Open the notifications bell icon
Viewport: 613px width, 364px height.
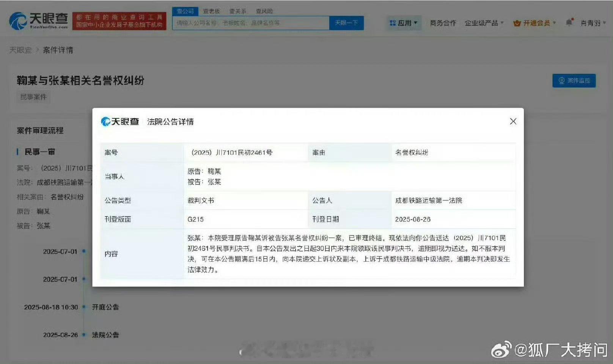click(569, 22)
